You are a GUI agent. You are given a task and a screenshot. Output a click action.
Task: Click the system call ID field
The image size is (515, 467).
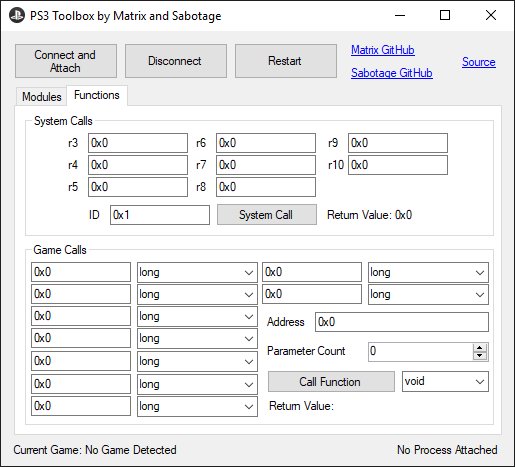[x=160, y=215]
